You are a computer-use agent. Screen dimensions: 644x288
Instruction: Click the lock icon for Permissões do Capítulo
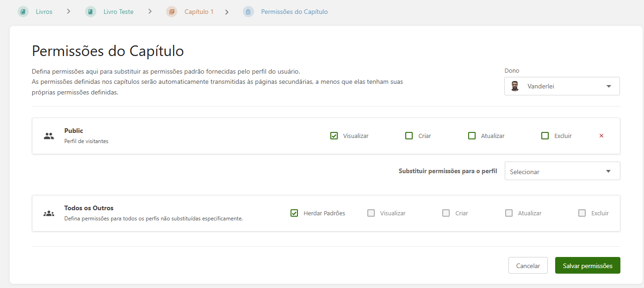pyautogui.click(x=248, y=12)
